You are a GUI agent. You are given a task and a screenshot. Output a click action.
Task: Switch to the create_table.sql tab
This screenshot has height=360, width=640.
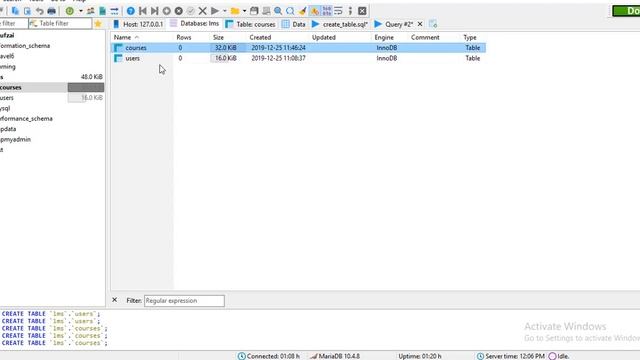[340, 24]
